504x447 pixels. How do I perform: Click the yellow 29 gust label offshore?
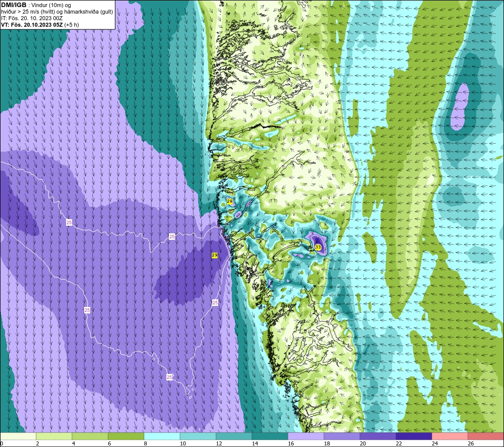[x=215, y=255]
